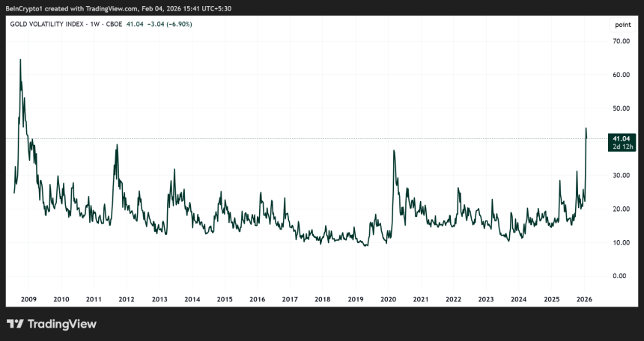The height and width of the screenshot is (341, 644).
Task: Click the 0.00 price axis label
Action: tap(619, 277)
